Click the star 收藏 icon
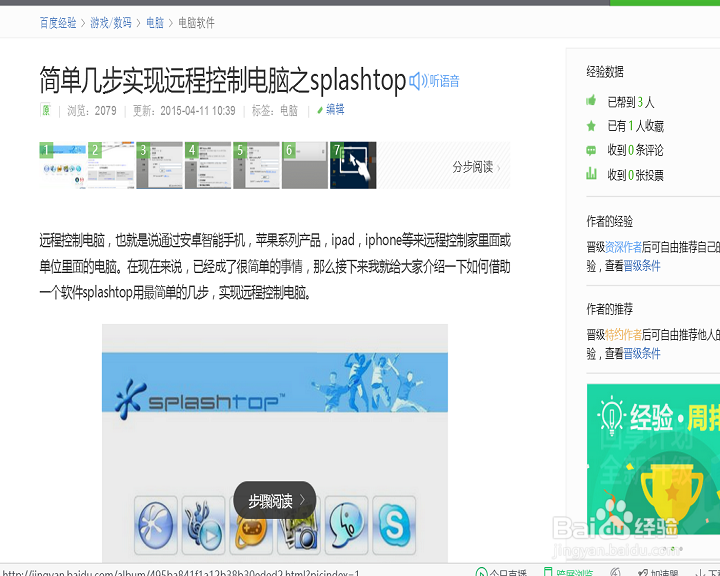This screenshot has height=576, width=720. [x=591, y=125]
